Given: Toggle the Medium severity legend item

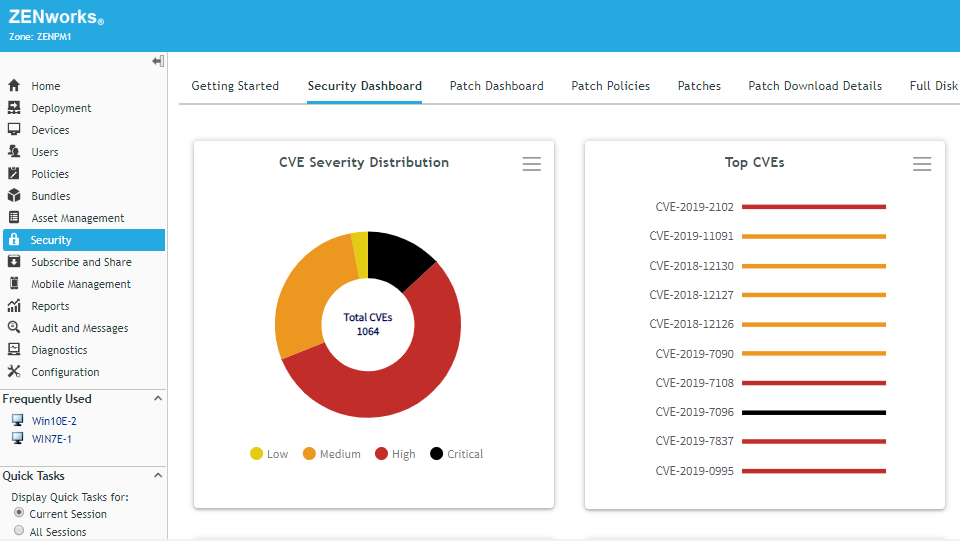Looking at the screenshot, I should [x=331, y=453].
